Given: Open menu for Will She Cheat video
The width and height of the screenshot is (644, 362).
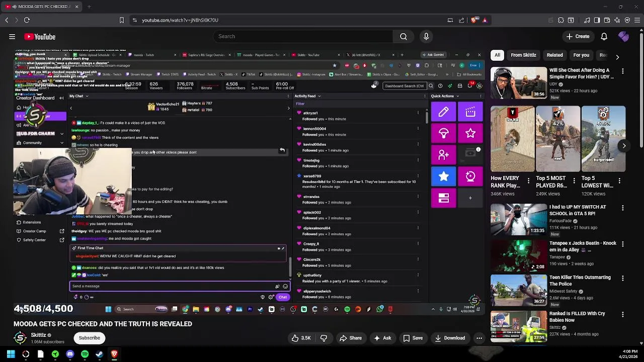Looking at the screenshot, I should tap(623, 71).
